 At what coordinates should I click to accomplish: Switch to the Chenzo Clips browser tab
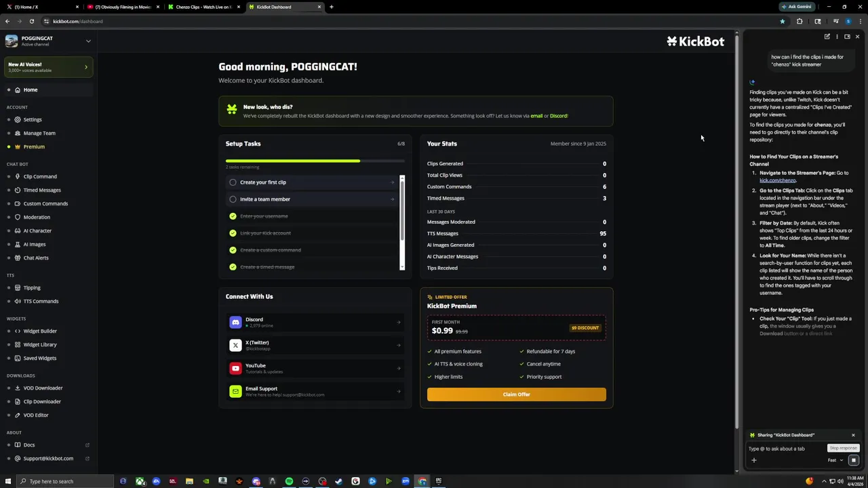205,7
